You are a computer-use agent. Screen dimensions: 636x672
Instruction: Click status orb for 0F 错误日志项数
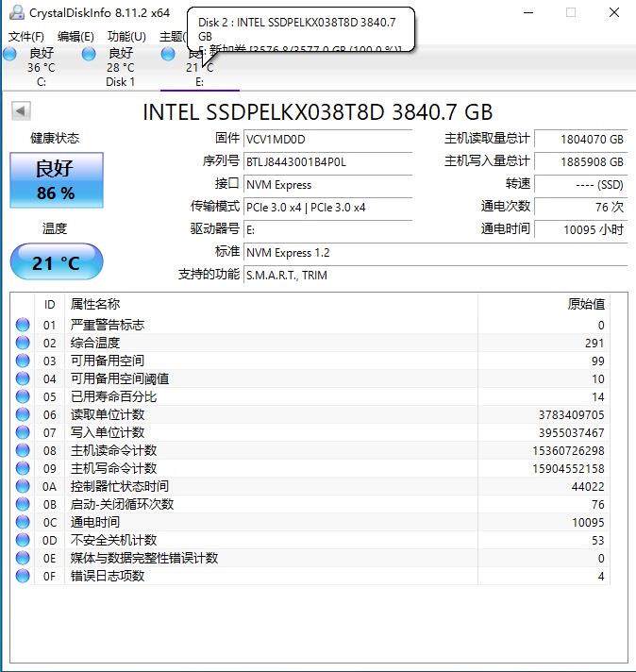tap(23, 576)
